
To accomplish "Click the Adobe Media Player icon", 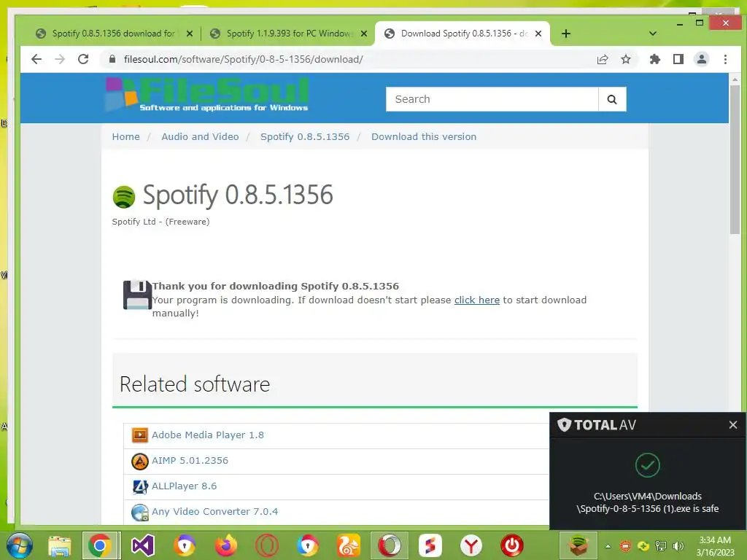I will [139, 435].
